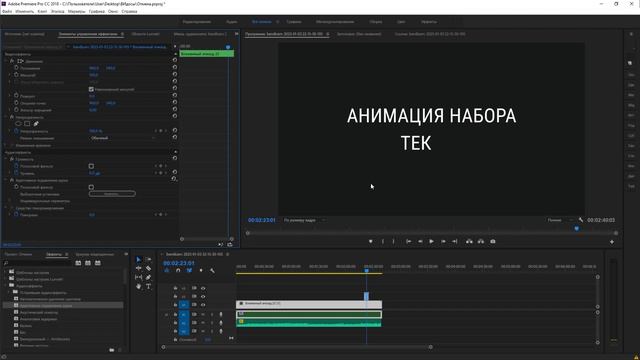The height and width of the screenshot is (360, 640).
Task: Toggle Linked Selection in the timeline header
Action: (189, 271)
